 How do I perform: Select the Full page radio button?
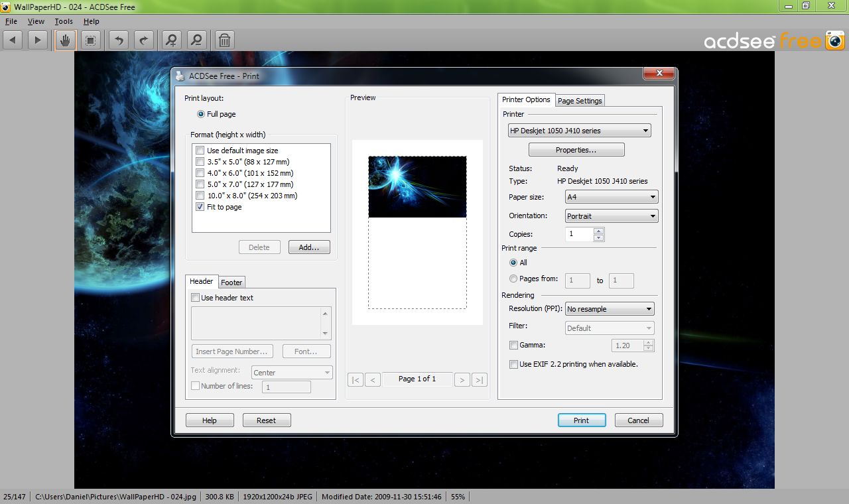tap(201, 114)
